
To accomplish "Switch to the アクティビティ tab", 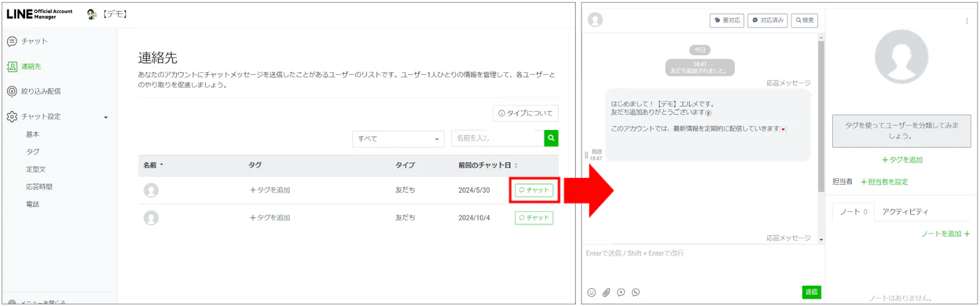I will (x=905, y=212).
